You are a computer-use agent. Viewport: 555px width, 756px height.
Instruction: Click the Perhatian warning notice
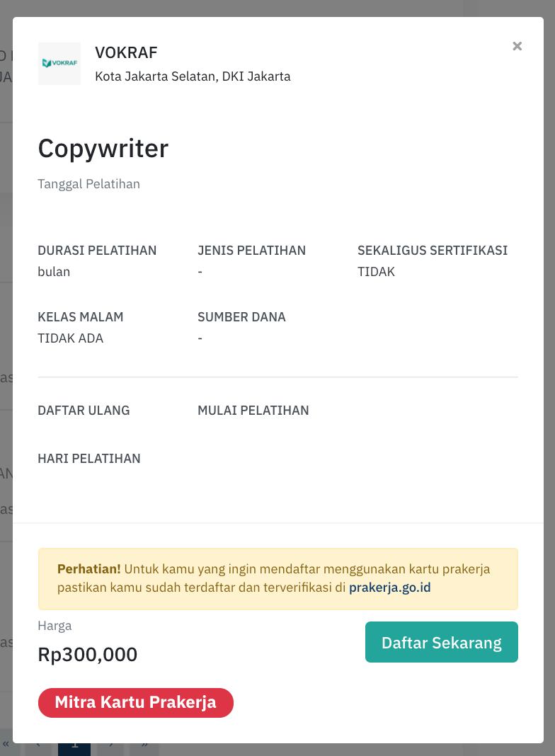tap(277, 578)
